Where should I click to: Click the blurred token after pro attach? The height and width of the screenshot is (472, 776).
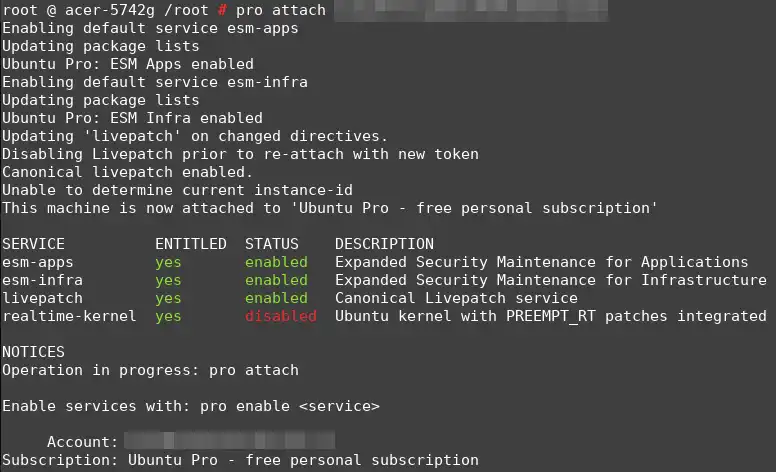(471, 10)
